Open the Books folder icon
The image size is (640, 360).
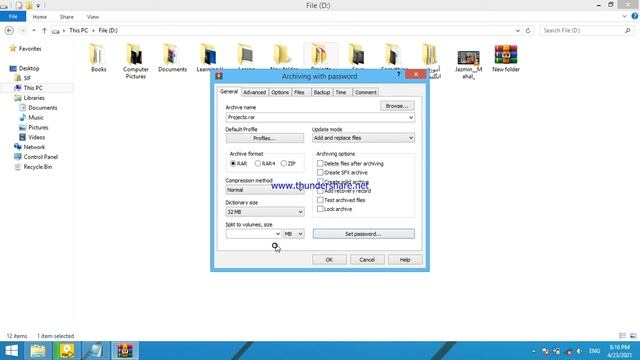coord(98,54)
